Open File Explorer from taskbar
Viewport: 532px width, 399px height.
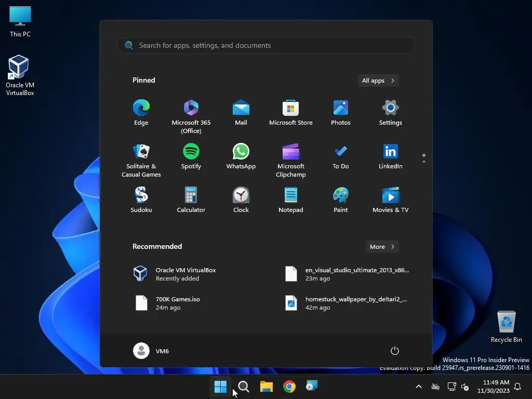(267, 387)
